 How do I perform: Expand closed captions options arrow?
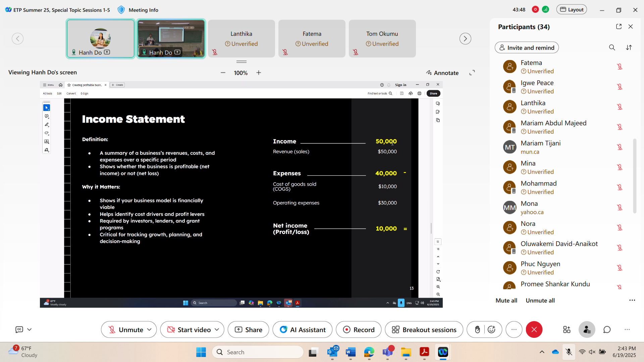point(30,329)
